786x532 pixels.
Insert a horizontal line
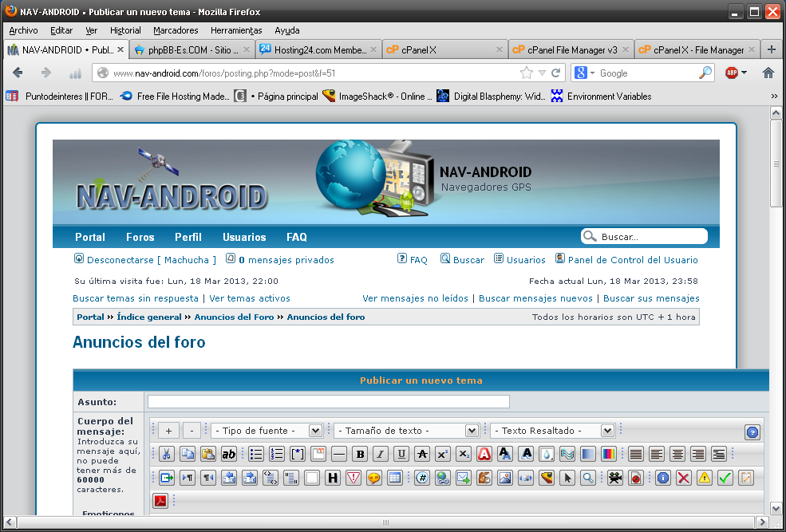click(339, 454)
